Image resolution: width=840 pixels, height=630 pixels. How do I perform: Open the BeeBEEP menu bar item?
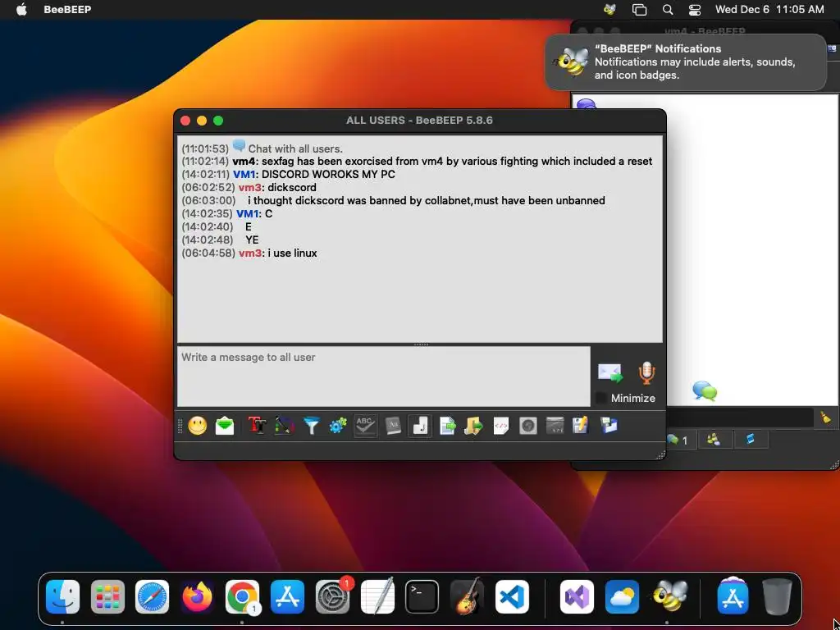67,9
